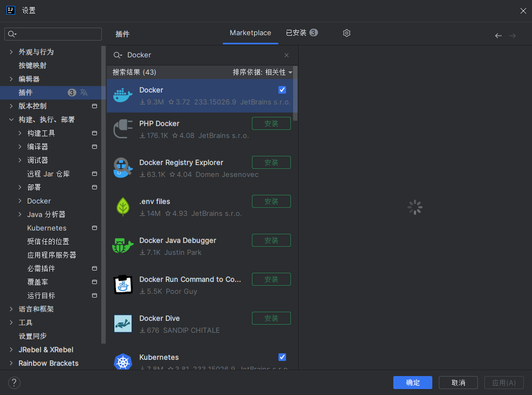Toggle the Kubernetes plugin checkbox
This screenshot has height=395, width=532.
[x=282, y=357]
